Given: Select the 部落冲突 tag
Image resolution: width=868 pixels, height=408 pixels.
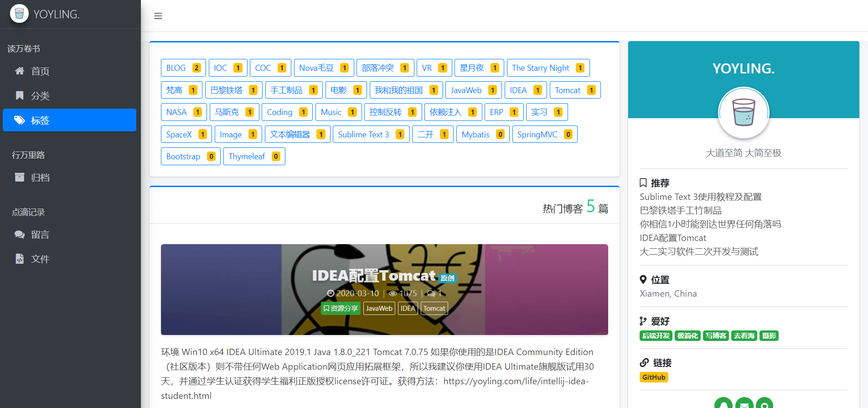Looking at the screenshot, I should pyautogui.click(x=385, y=68).
